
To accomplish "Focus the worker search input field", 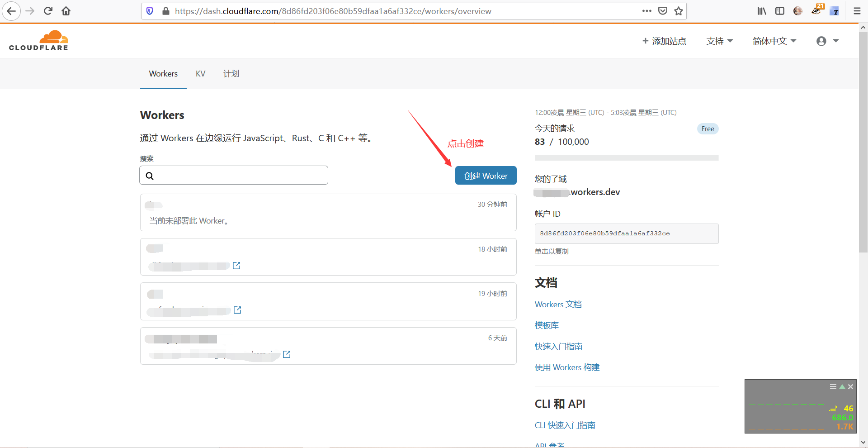I will pos(234,175).
